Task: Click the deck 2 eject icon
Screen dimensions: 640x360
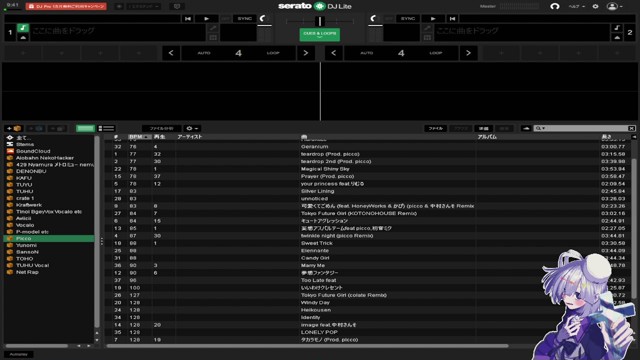Action: tap(617, 37)
